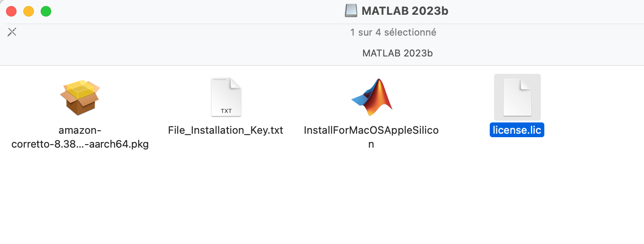This screenshot has width=644, height=244.
Task: Select the amazon-corretto package box icon
Action: [80, 97]
